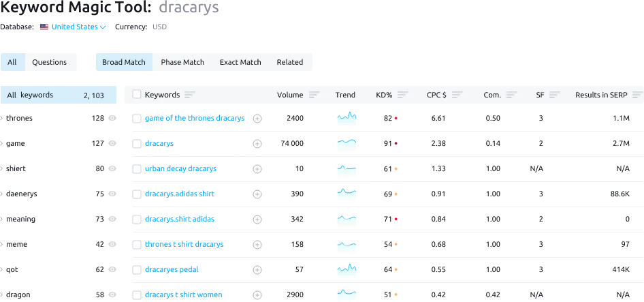Select the Phase Match tab

point(182,62)
